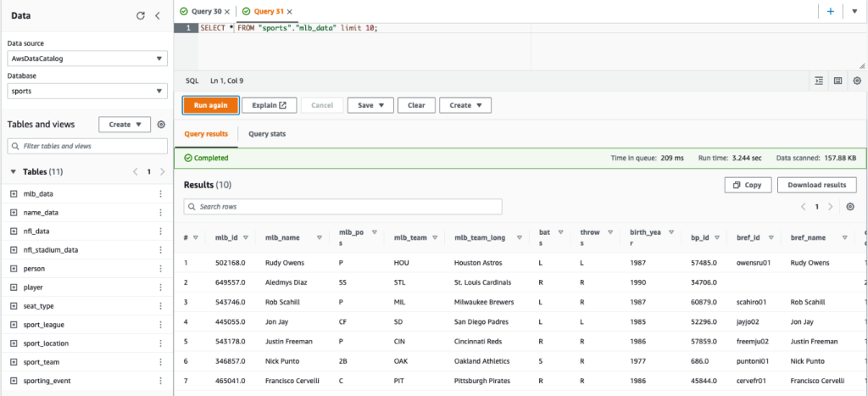The image size is (868, 396).
Task: Go to next results page arrow
Action: click(x=830, y=207)
